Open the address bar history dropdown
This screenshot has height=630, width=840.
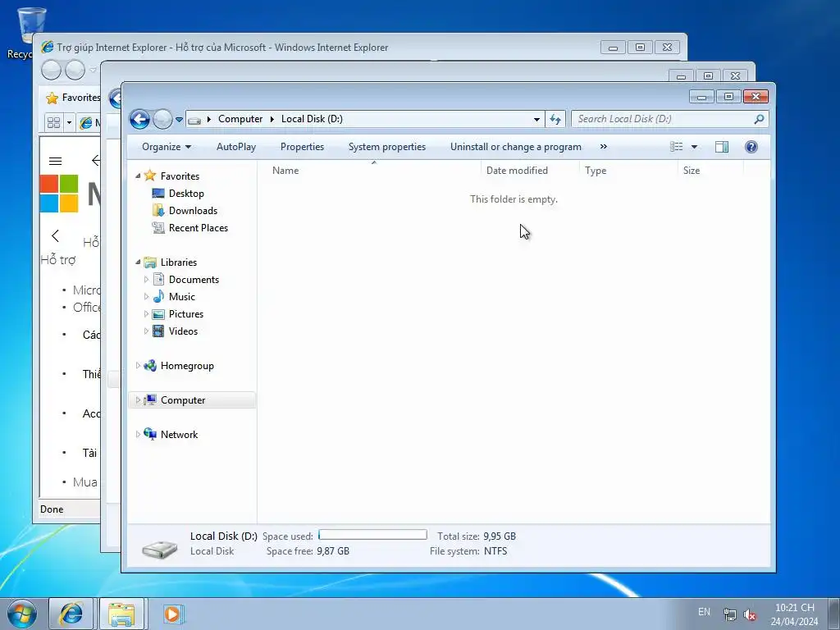point(536,119)
